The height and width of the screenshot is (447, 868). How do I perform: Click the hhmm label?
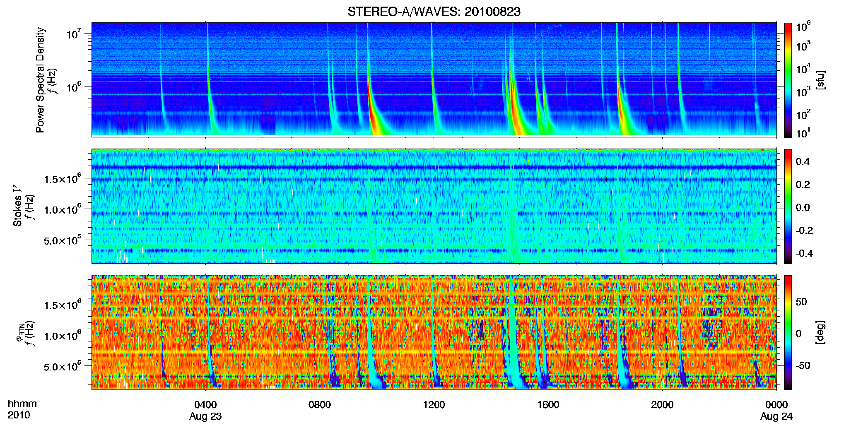point(22,404)
